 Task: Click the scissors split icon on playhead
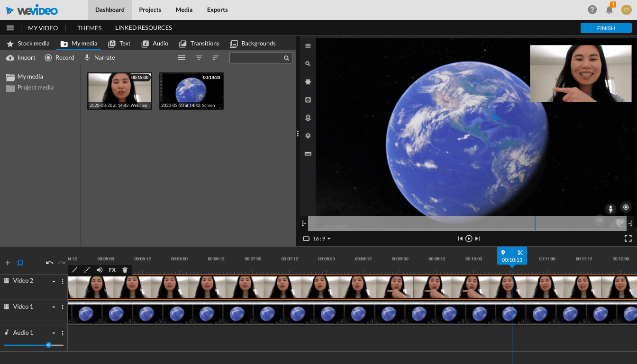pos(520,253)
